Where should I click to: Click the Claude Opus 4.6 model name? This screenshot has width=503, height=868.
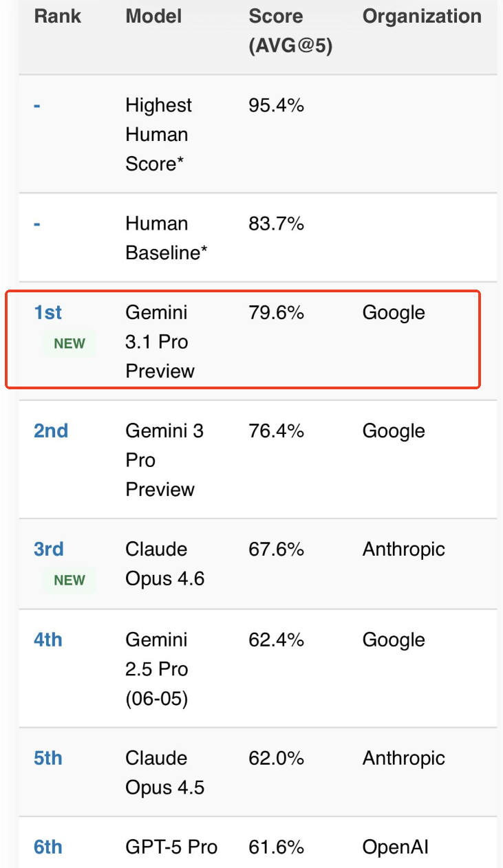point(165,564)
